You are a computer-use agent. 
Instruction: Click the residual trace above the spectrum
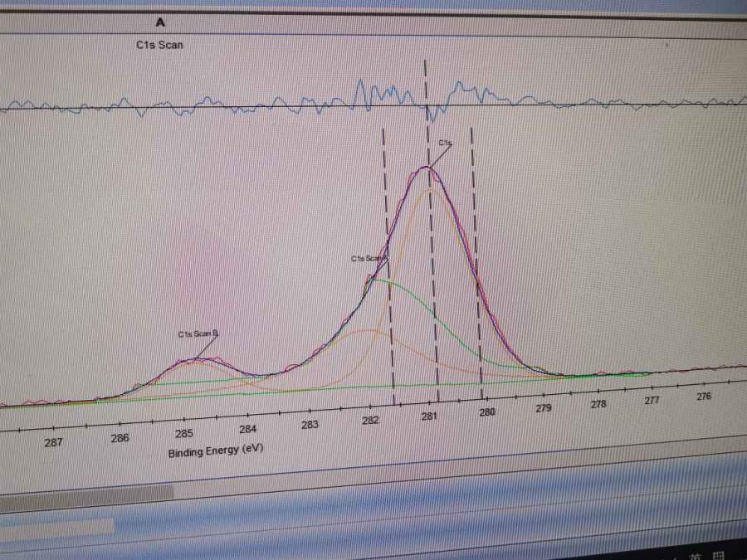click(x=249, y=106)
